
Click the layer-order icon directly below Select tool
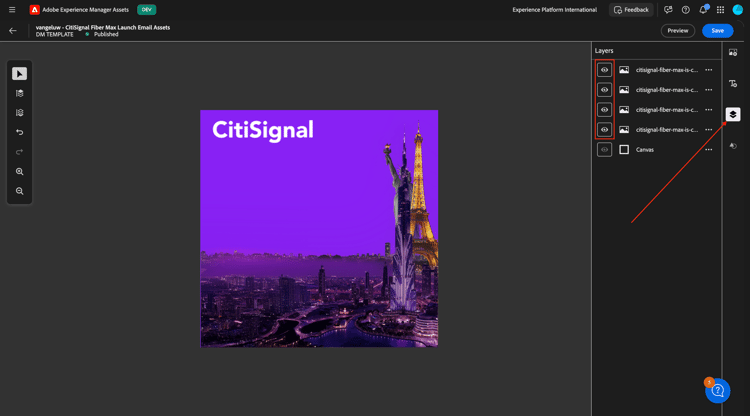[20, 93]
